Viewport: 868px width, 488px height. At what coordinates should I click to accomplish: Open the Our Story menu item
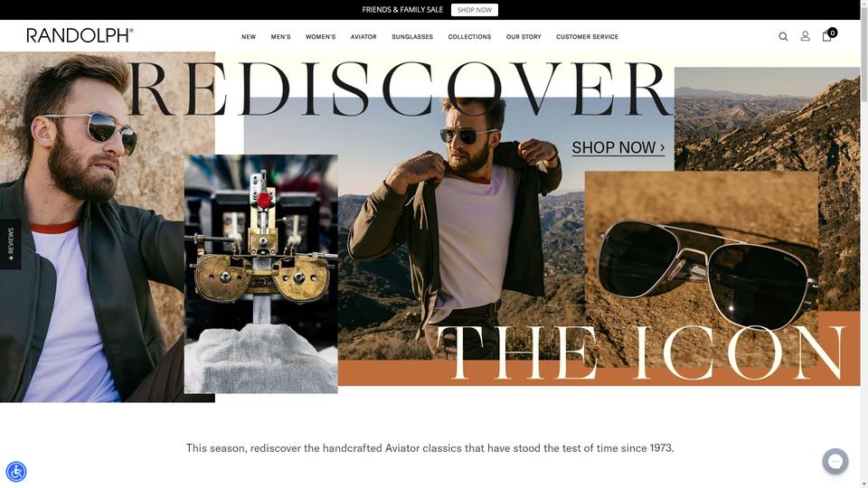(524, 36)
